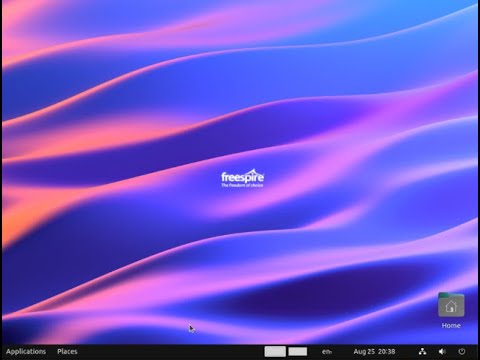Viewport: 480px width, 360px height.
Task: Open the Places menu
Action: click(67, 352)
